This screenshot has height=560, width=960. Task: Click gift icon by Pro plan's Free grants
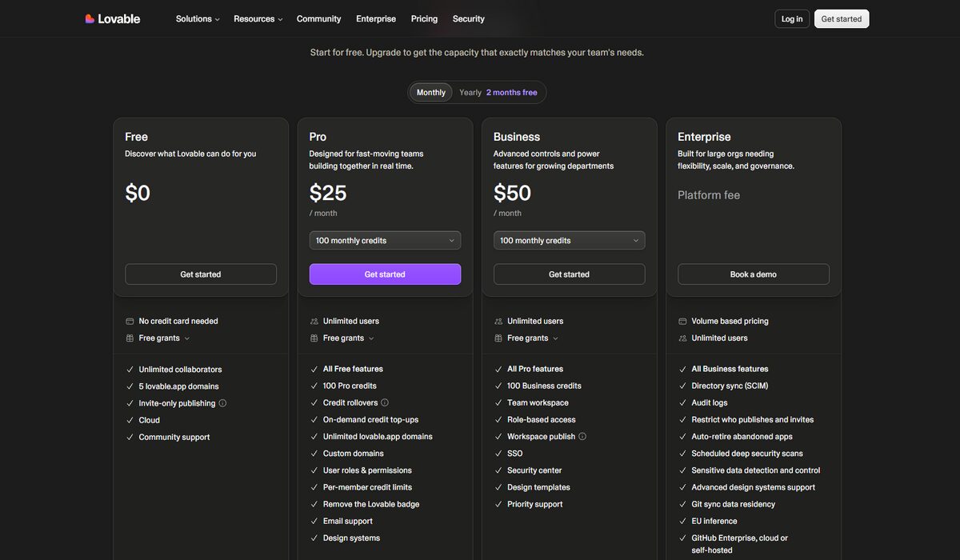(314, 338)
